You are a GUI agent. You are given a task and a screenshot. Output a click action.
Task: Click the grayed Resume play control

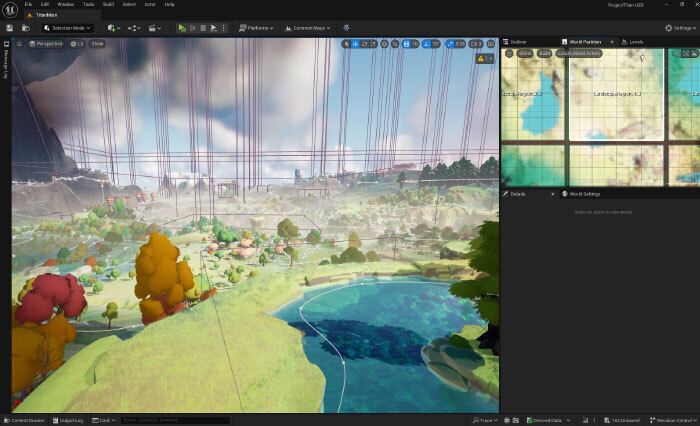193,28
